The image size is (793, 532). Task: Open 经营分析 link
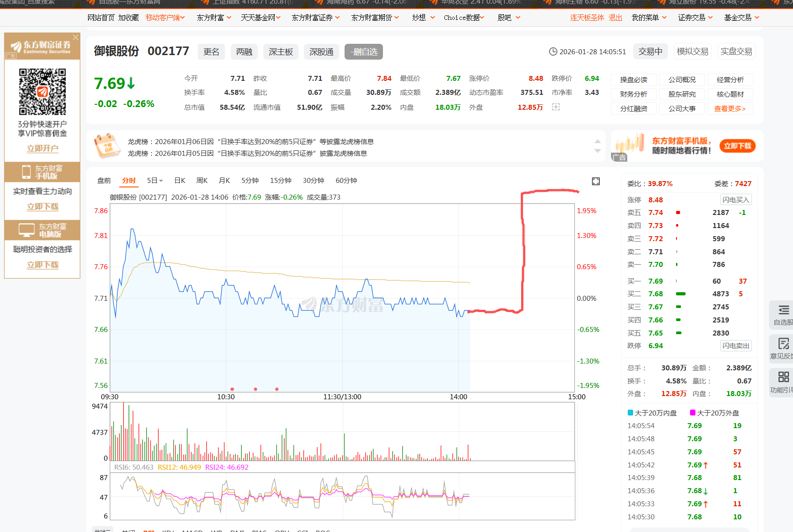[x=730, y=80]
